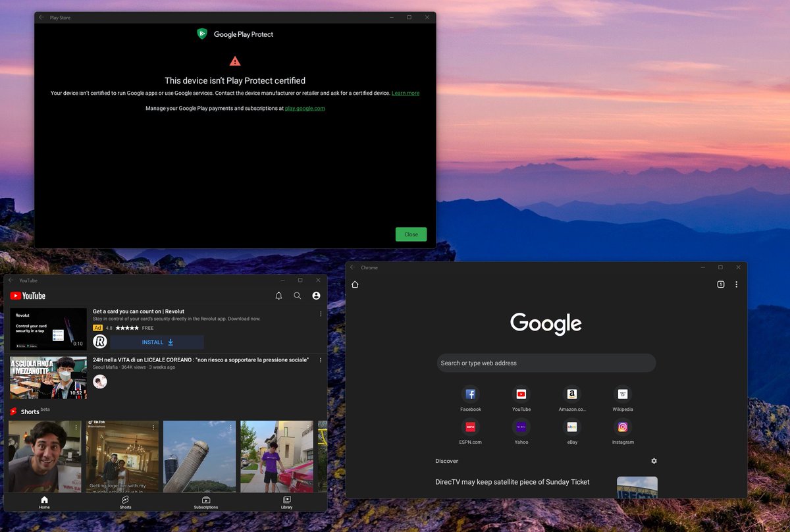Image resolution: width=790 pixels, height=532 pixels.
Task: Maximize the Chrome window
Action: (720, 267)
